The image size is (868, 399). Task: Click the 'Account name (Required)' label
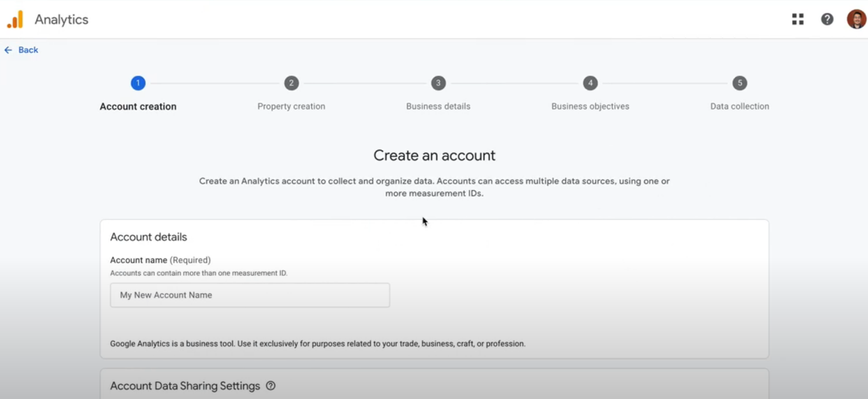pos(160,260)
